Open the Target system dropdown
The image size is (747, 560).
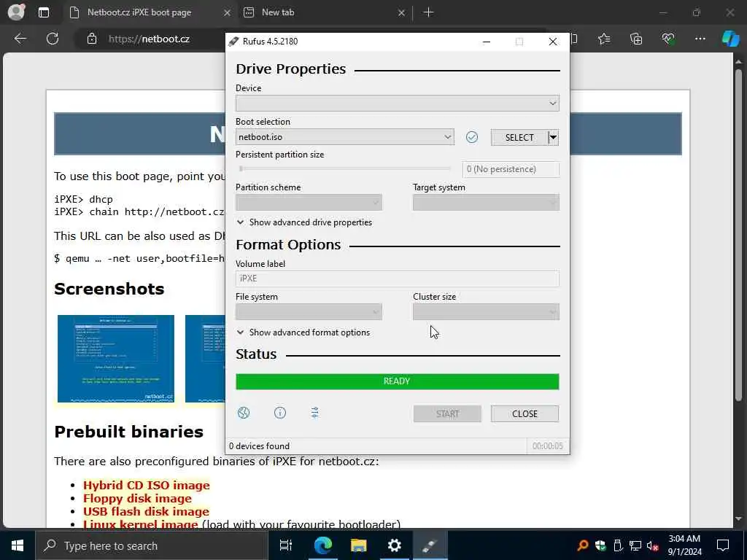pyautogui.click(x=486, y=203)
